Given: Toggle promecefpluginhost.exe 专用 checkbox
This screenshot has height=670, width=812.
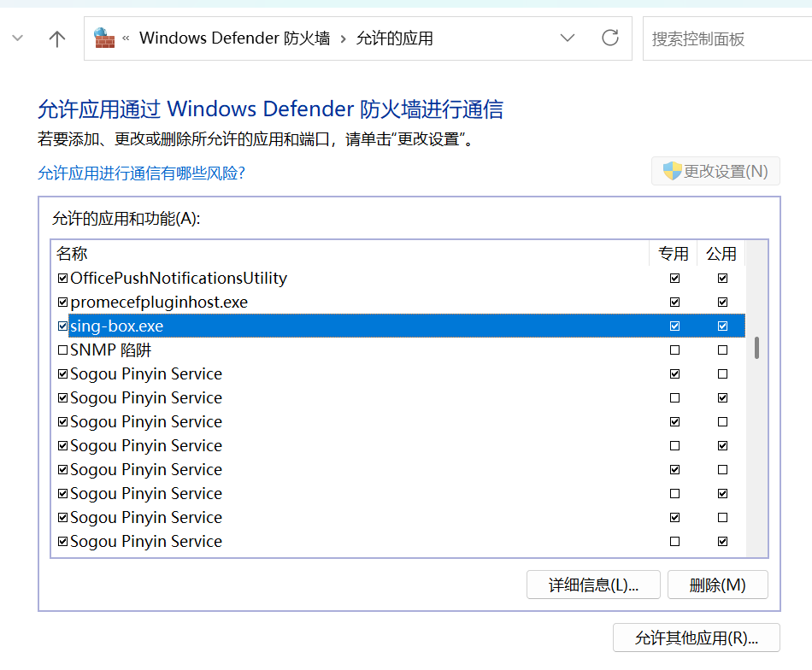Looking at the screenshot, I should coord(675,303).
